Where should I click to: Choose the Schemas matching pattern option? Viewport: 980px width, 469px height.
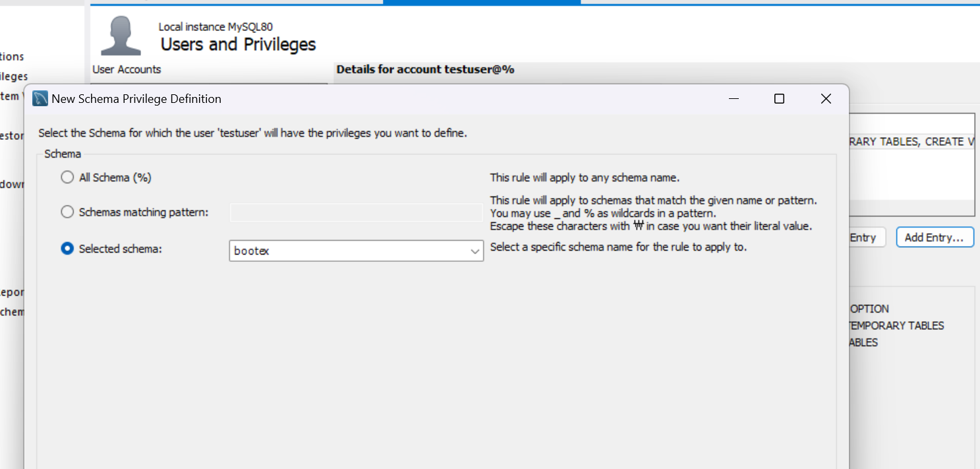[67, 212]
